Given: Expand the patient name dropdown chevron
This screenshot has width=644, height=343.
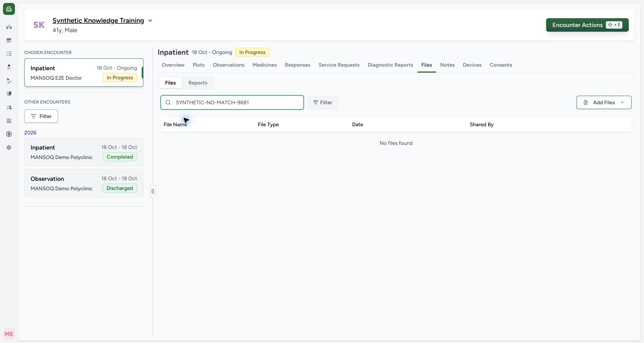Looking at the screenshot, I should click(x=150, y=20).
